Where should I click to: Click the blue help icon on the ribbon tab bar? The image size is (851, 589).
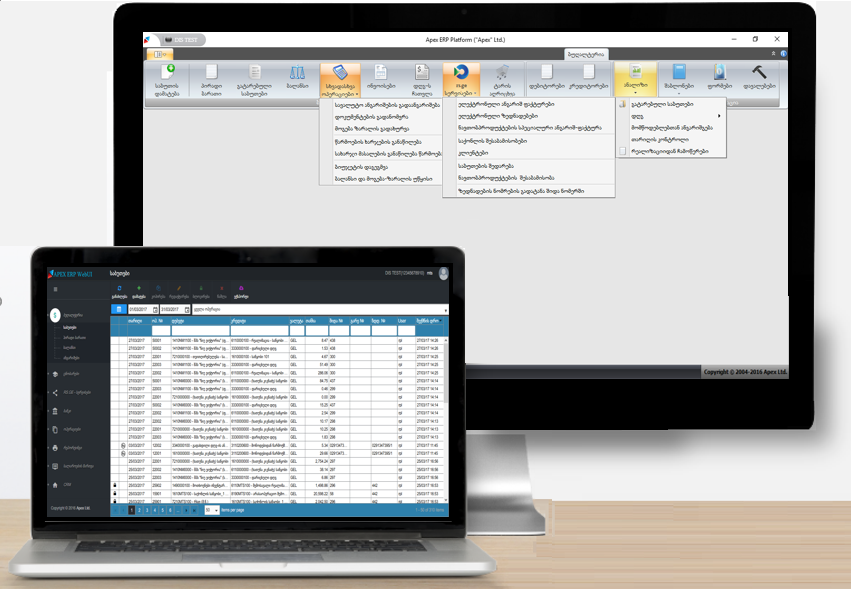[783, 54]
